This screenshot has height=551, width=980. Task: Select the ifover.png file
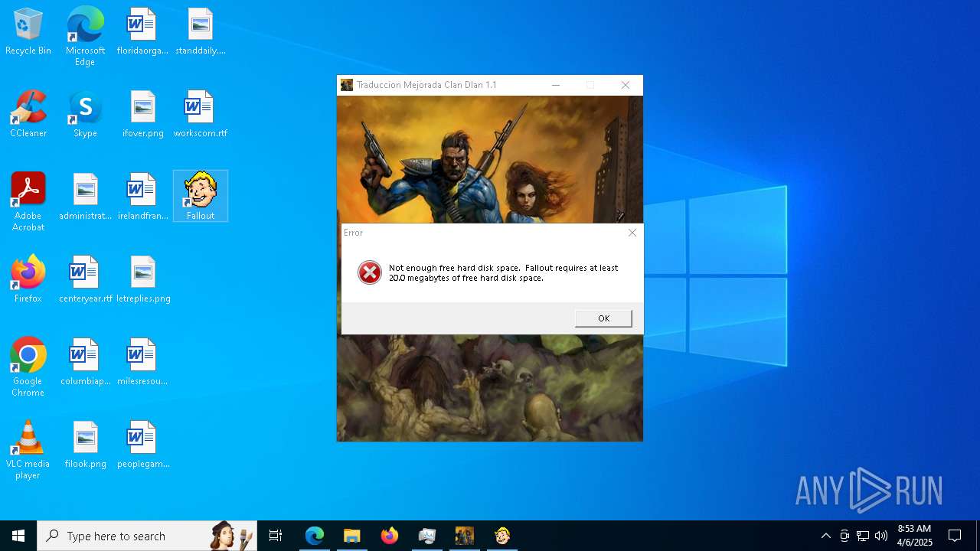click(x=143, y=114)
